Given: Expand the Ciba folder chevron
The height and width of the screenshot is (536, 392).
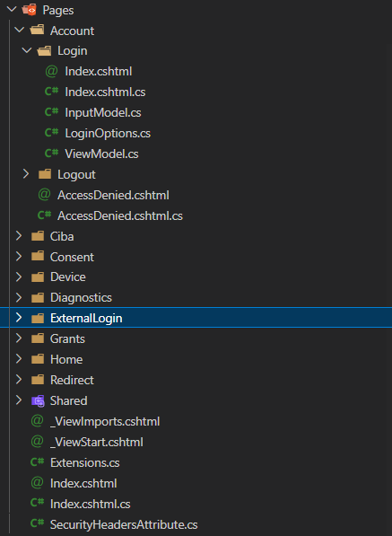Looking at the screenshot, I should coord(19,236).
